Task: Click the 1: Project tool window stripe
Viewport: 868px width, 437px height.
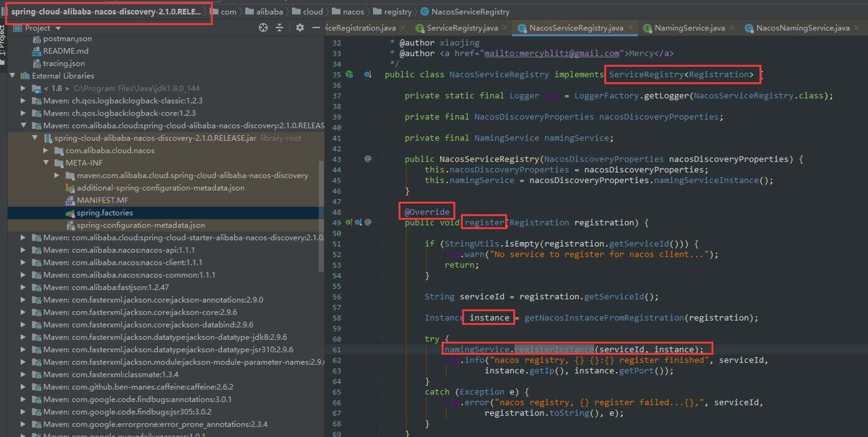Action: point(3,44)
